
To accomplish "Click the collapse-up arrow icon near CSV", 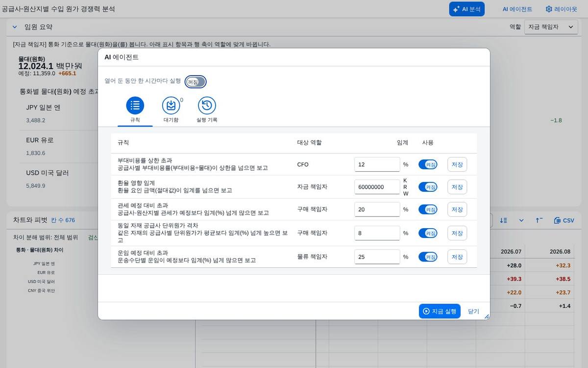I will click(x=539, y=220).
